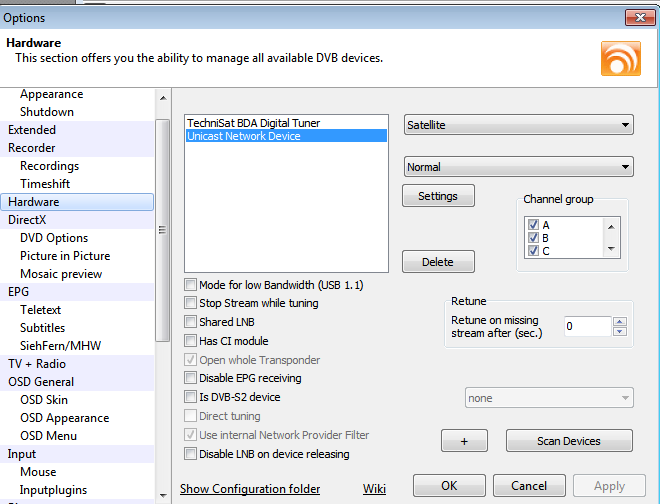Viewport: 660px width, 504px height.
Task: Uncheck channel group A
Action: click(533, 225)
